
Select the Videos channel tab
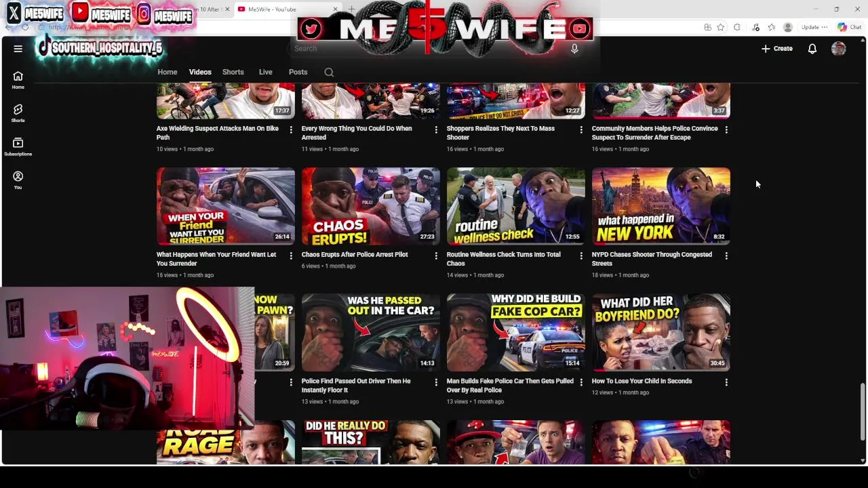(200, 72)
